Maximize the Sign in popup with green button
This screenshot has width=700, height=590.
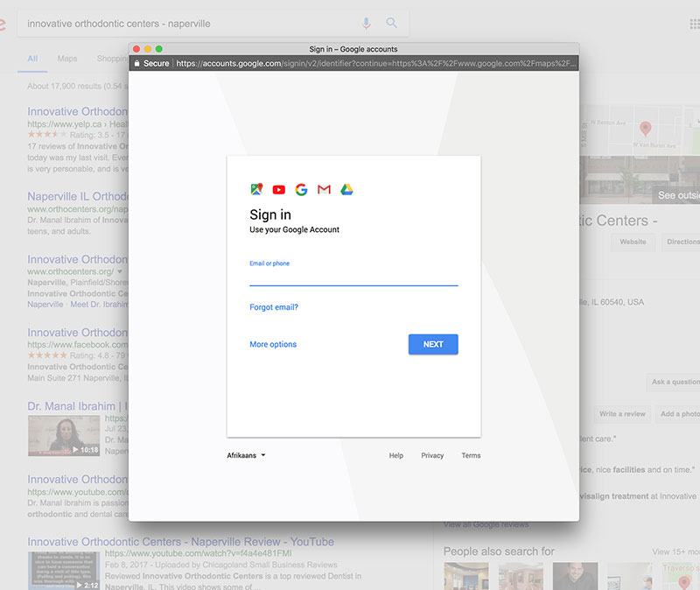click(159, 49)
